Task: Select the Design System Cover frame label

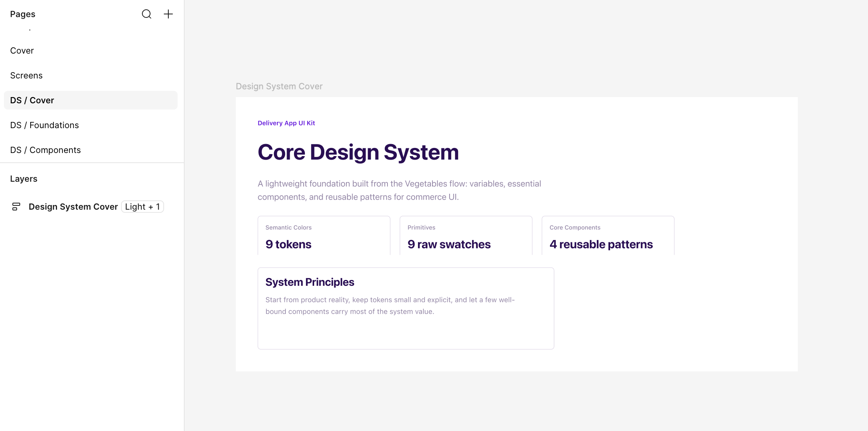Action: [x=279, y=86]
